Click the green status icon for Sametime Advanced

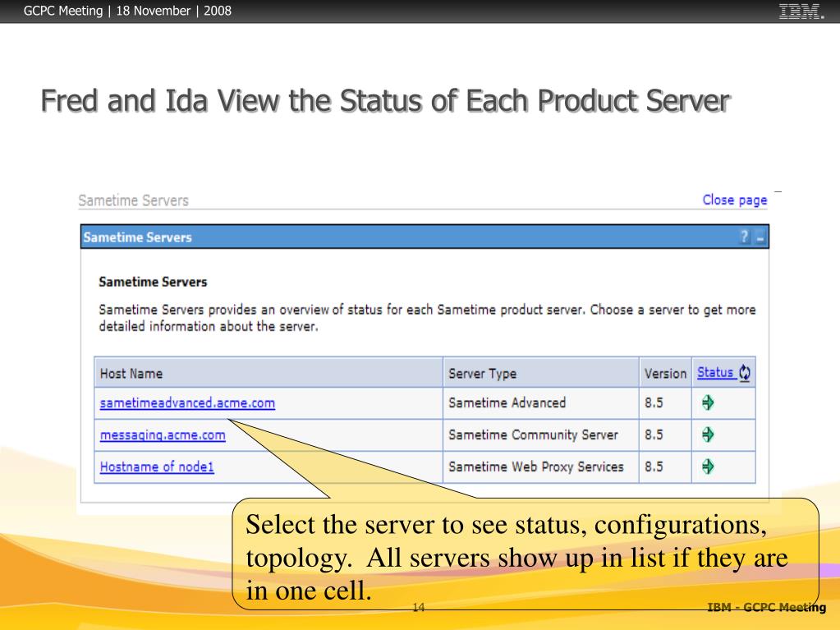[708, 402]
